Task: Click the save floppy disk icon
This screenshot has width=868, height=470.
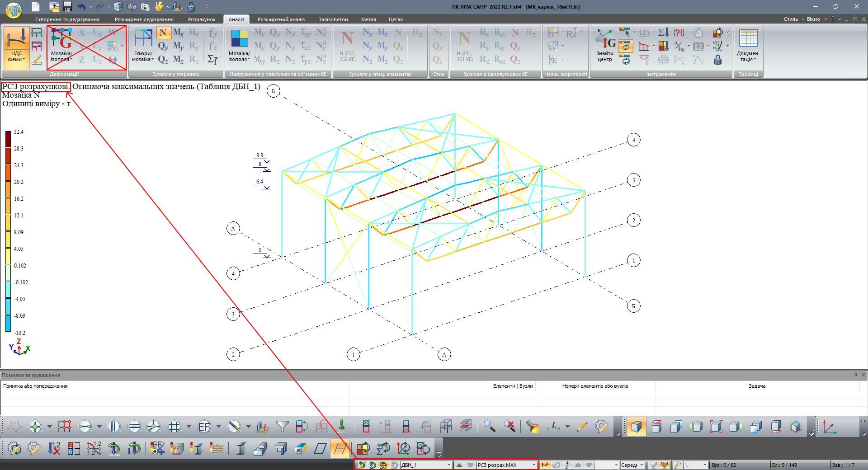Action: pyautogui.click(x=68, y=6)
